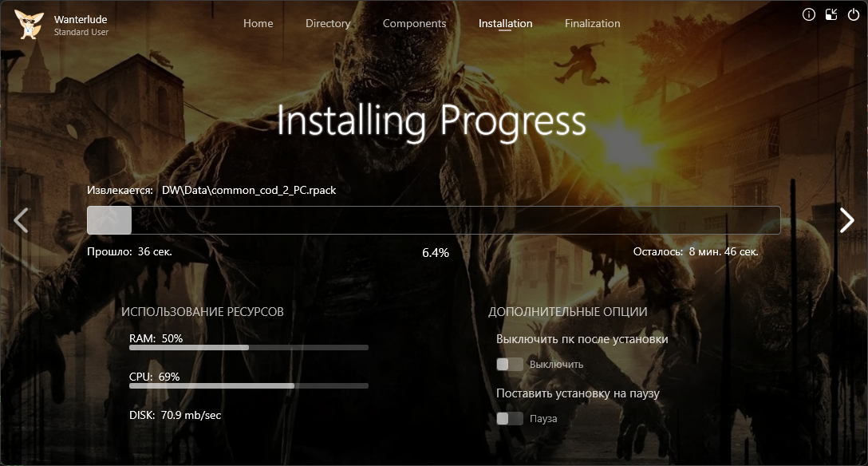Click the CPU: 69% label
868x466 pixels.
coord(155,377)
